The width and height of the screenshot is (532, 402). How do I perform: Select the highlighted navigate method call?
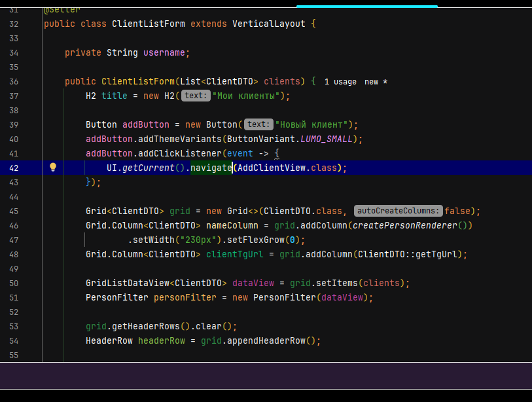point(211,168)
